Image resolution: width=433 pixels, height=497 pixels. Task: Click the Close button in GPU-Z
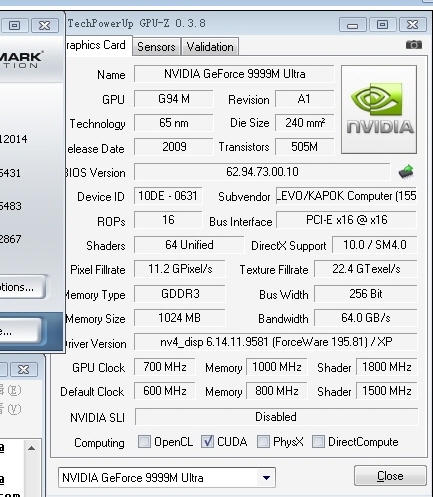pyautogui.click(x=390, y=476)
